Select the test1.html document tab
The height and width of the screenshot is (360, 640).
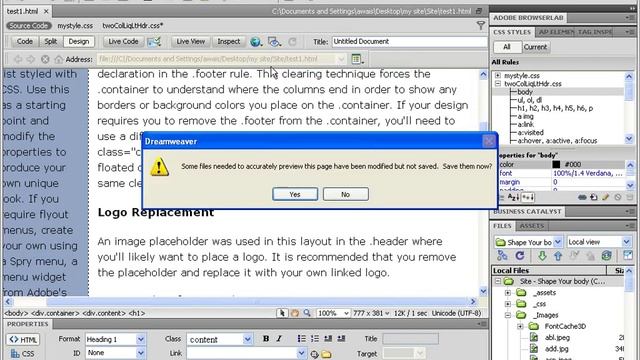22,11
